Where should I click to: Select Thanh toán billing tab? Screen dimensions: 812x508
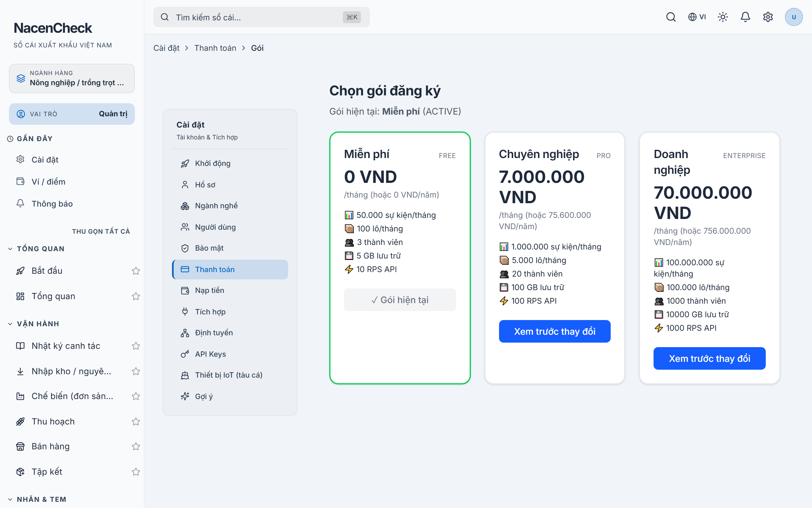230,270
